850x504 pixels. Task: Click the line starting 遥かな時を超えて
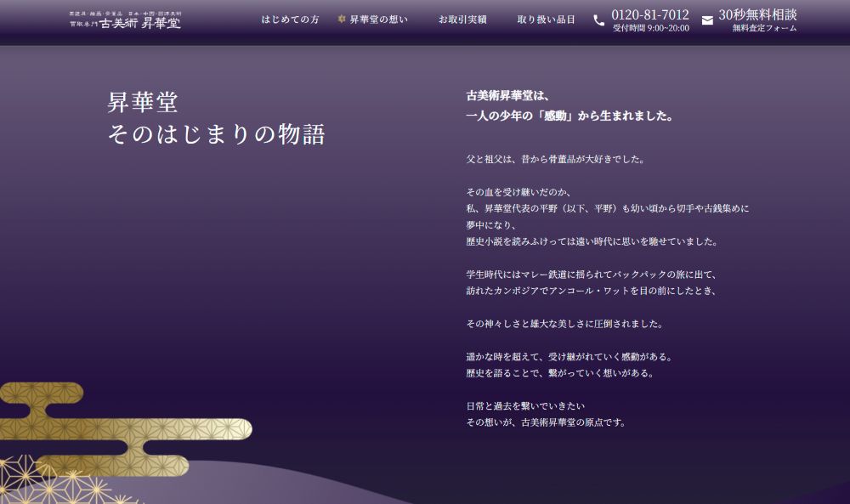(569, 357)
